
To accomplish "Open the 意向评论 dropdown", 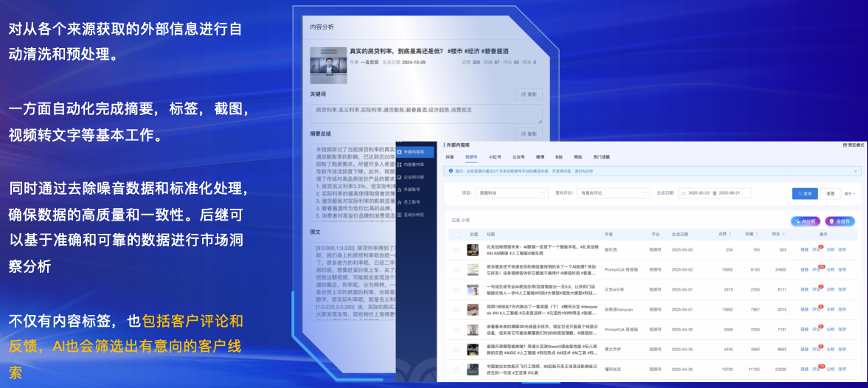I will [613, 194].
